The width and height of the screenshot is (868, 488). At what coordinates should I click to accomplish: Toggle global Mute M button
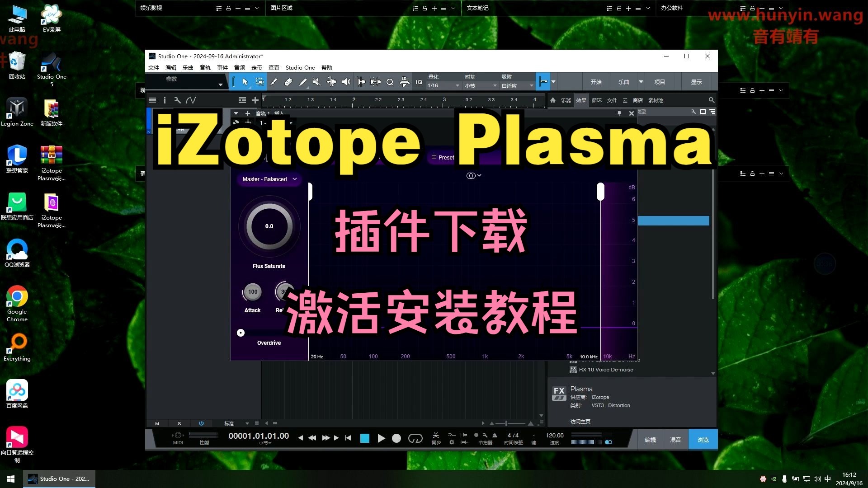[157, 424]
